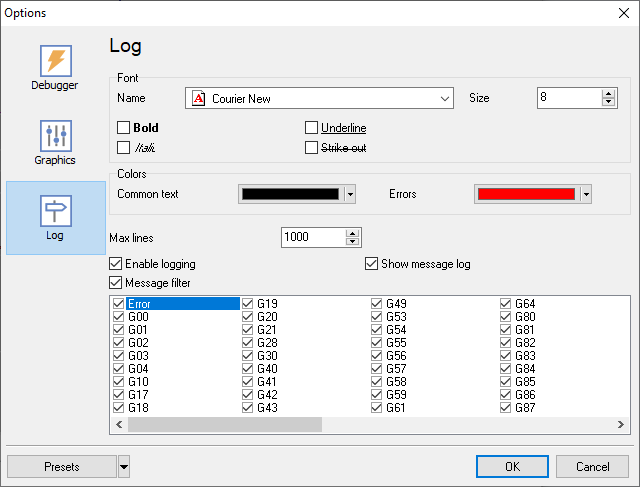The height and width of the screenshot is (487, 640).
Task: Open the font Name dropdown
Action: point(445,98)
